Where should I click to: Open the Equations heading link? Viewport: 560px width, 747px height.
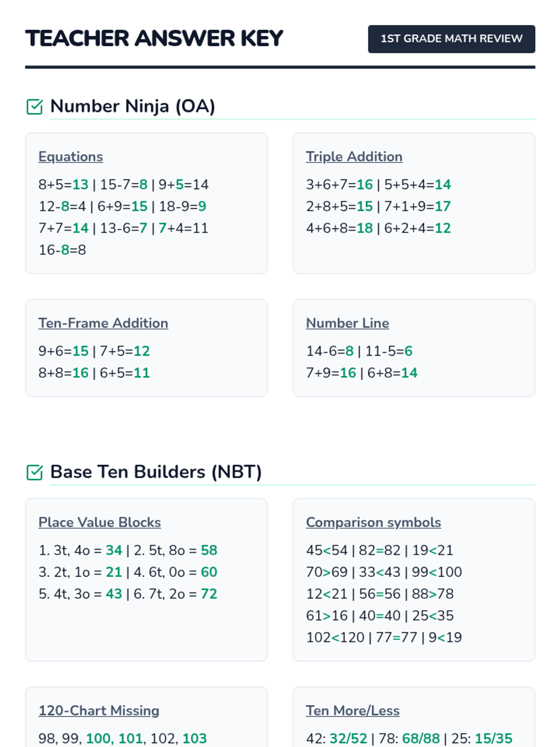70,157
